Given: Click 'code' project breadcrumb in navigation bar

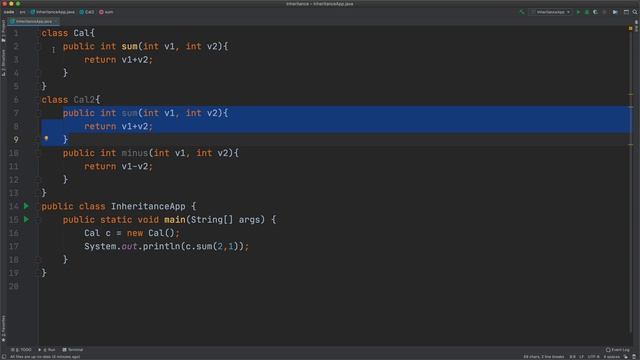Looking at the screenshot, I should click(9, 12).
